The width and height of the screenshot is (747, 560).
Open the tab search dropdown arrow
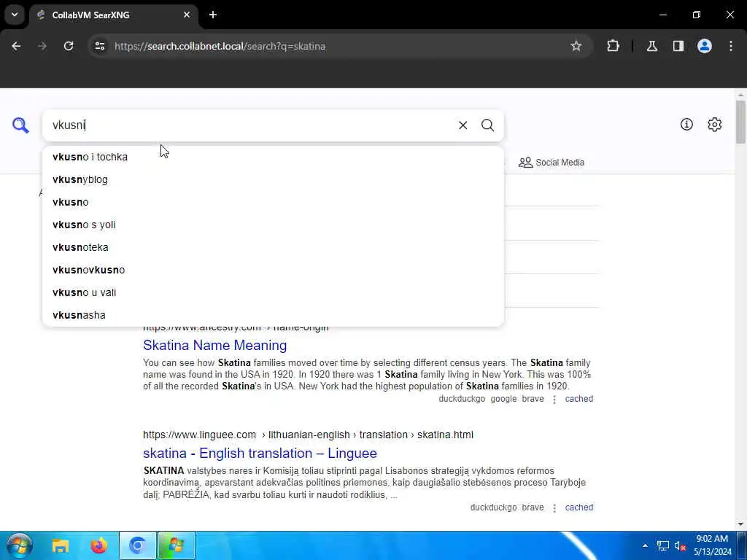(x=15, y=15)
